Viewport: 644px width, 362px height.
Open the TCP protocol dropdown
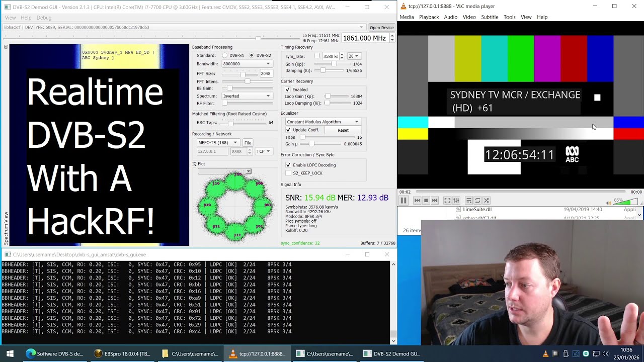click(263, 151)
